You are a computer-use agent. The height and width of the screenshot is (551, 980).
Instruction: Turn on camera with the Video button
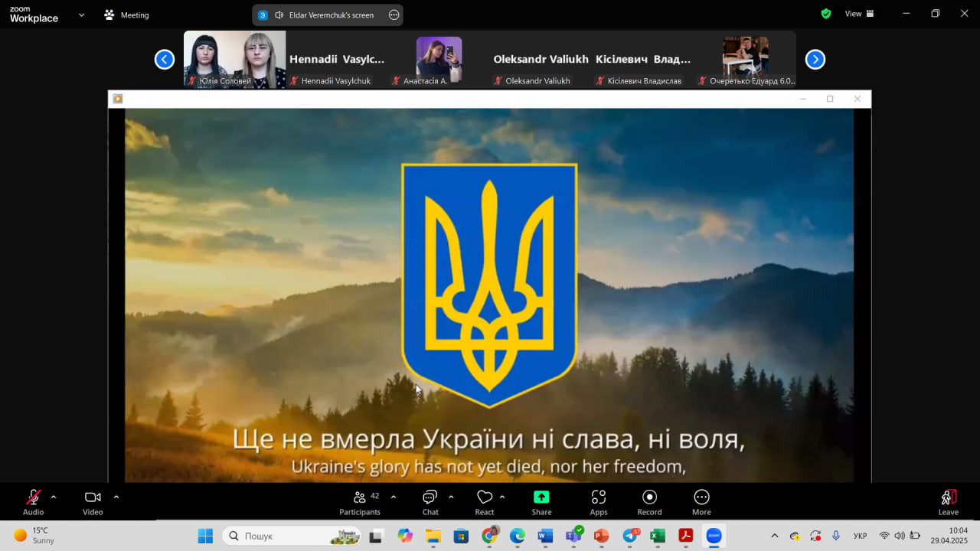(x=93, y=502)
